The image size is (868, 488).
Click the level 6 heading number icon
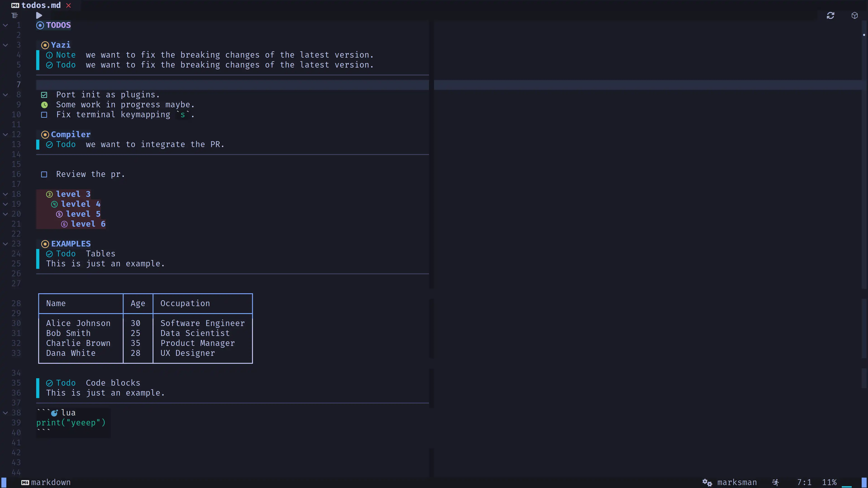pos(64,224)
